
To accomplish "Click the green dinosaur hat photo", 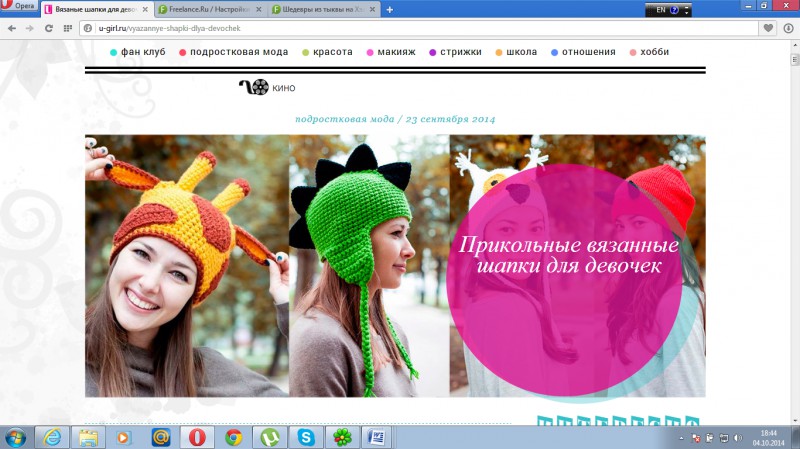I will click(x=369, y=266).
